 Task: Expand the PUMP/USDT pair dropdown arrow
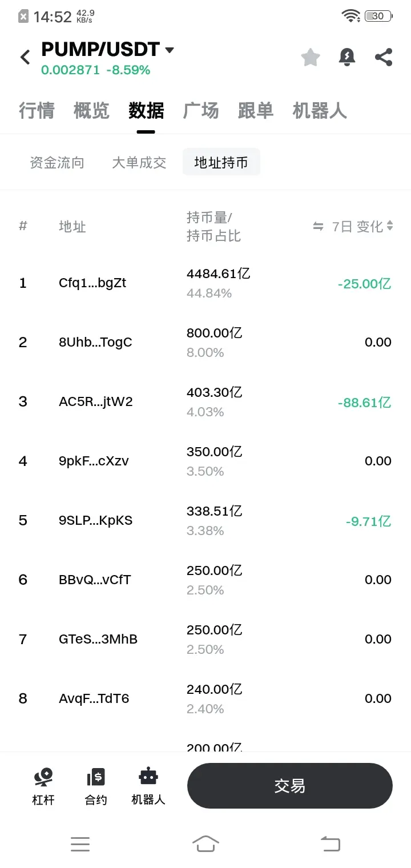[x=169, y=50]
